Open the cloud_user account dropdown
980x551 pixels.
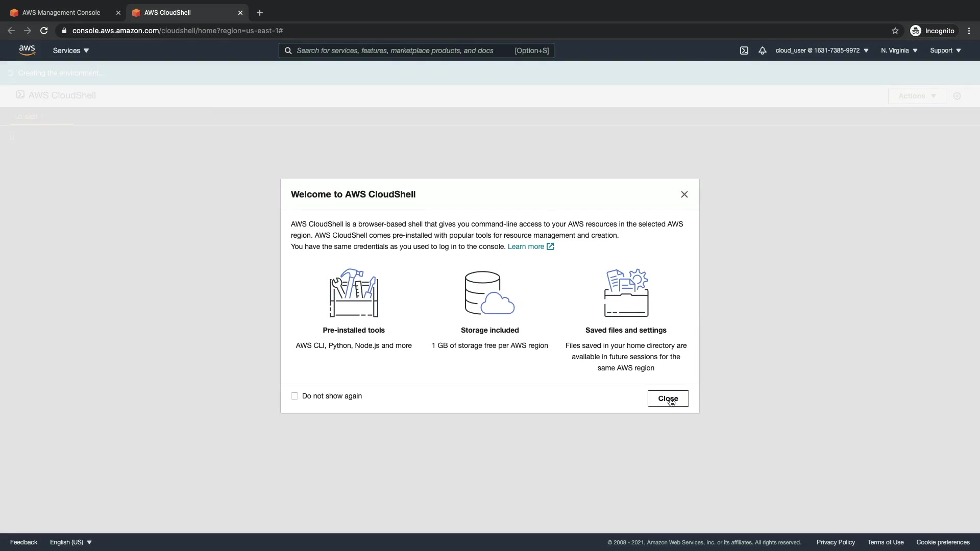(822, 51)
